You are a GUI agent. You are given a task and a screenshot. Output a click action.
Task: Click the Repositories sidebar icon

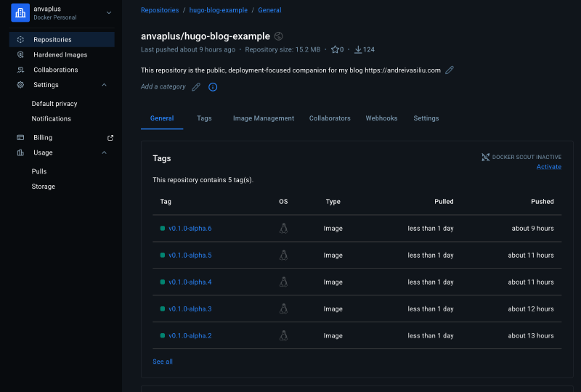tap(20, 40)
